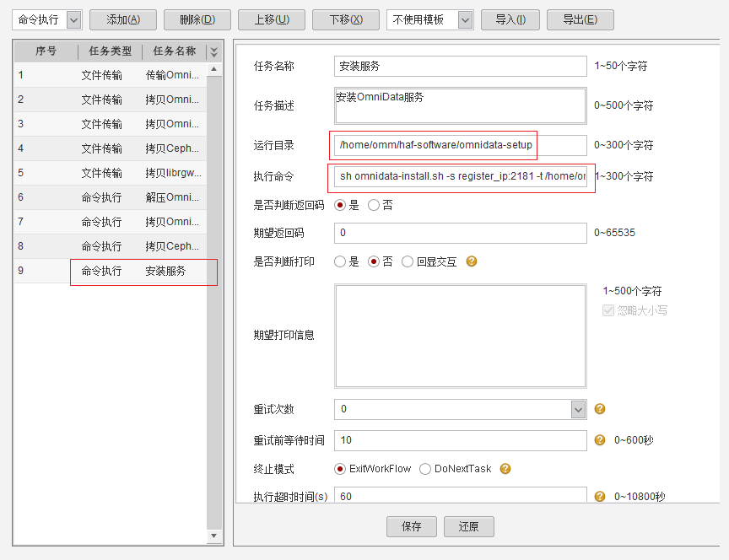The image size is (729, 560).
Task: Select 否 for 是否判断返回码
Action: 373,205
